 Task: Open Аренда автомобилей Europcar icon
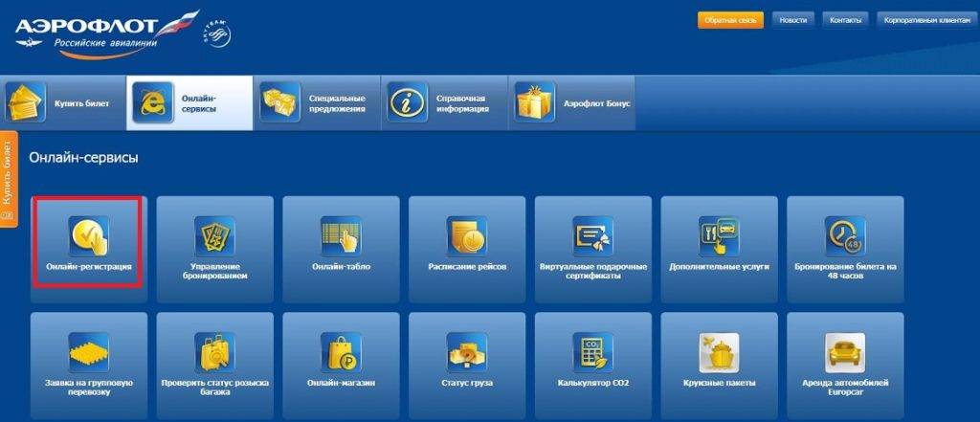pos(845,352)
